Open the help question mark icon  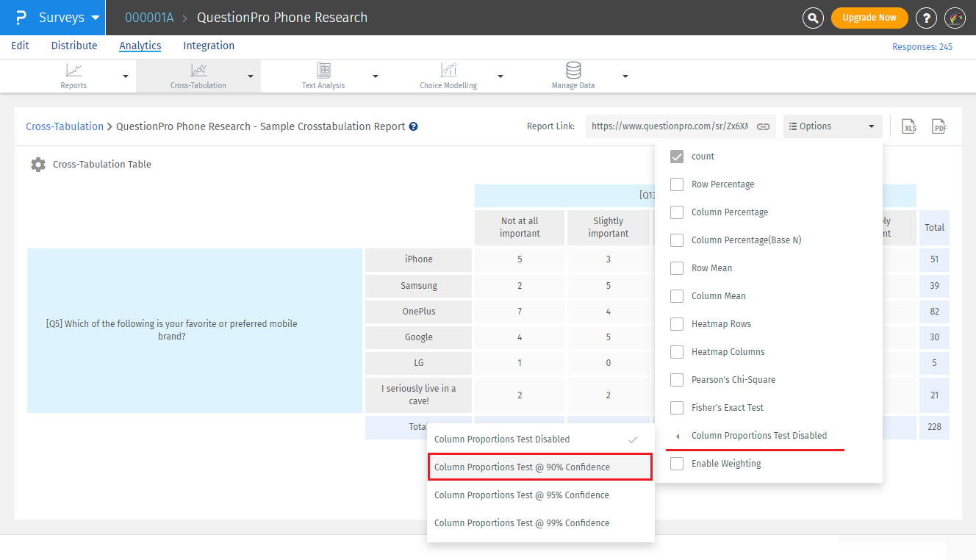(927, 18)
